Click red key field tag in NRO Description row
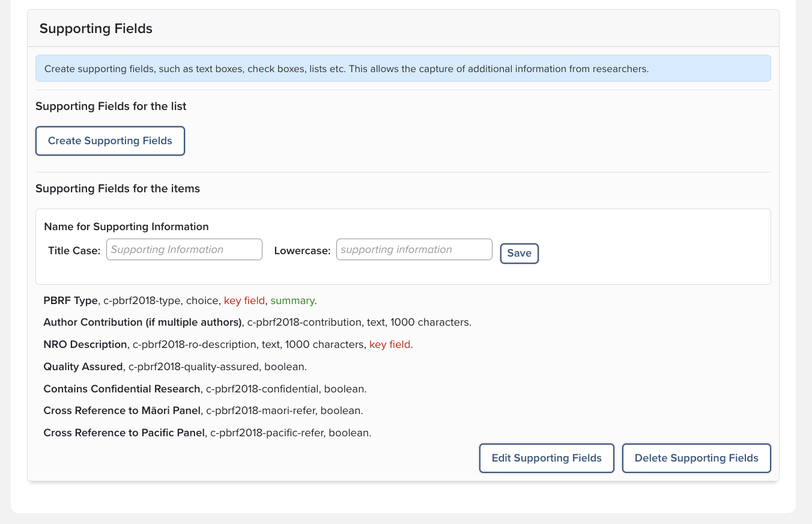The height and width of the screenshot is (524, 812). pos(390,345)
